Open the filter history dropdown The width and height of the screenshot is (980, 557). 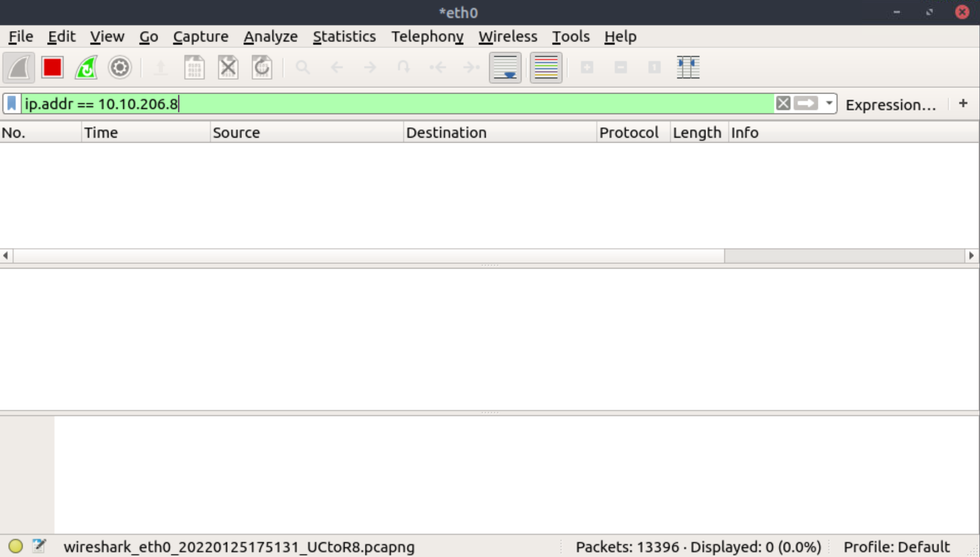829,103
